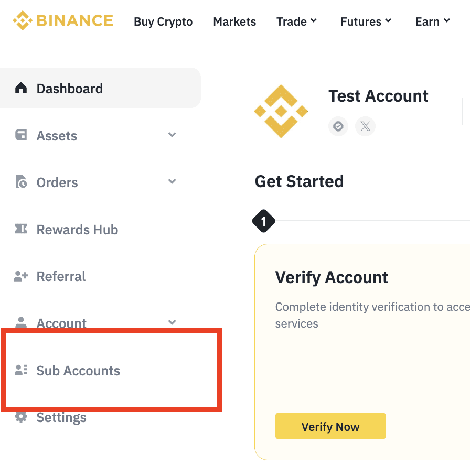470x476 pixels.
Task: Click the X (Twitter) icon under Test Account
Action: tap(366, 126)
